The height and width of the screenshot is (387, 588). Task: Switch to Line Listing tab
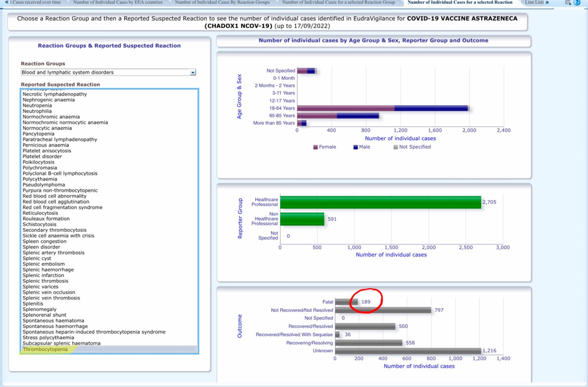[534, 3]
